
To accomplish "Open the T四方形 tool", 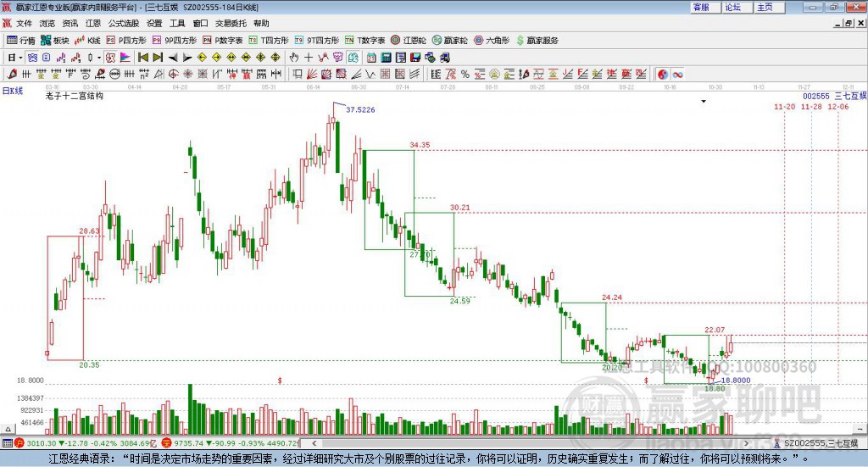I will click(269, 41).
